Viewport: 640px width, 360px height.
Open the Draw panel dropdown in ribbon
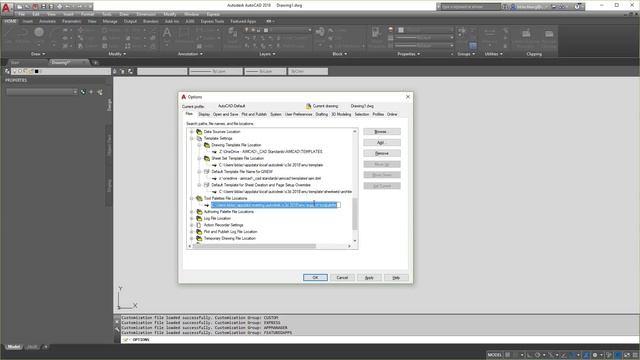click(x=38, y=54)
